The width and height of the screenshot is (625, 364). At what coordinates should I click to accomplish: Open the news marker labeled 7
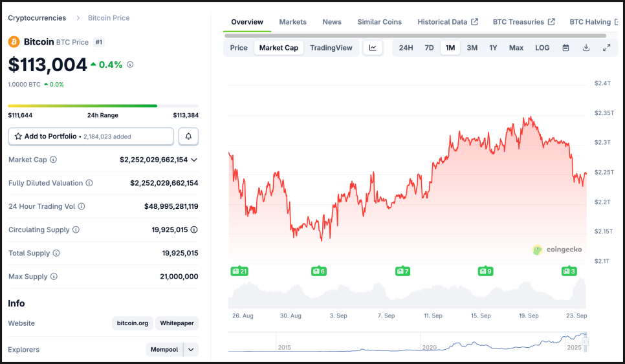(402, 271)
